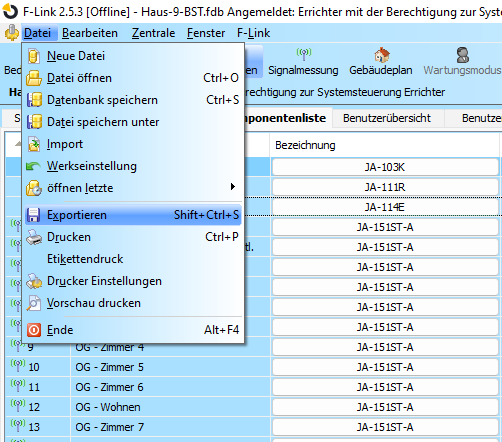Choose Etikettendruck from Datei menu

point(133,259)
